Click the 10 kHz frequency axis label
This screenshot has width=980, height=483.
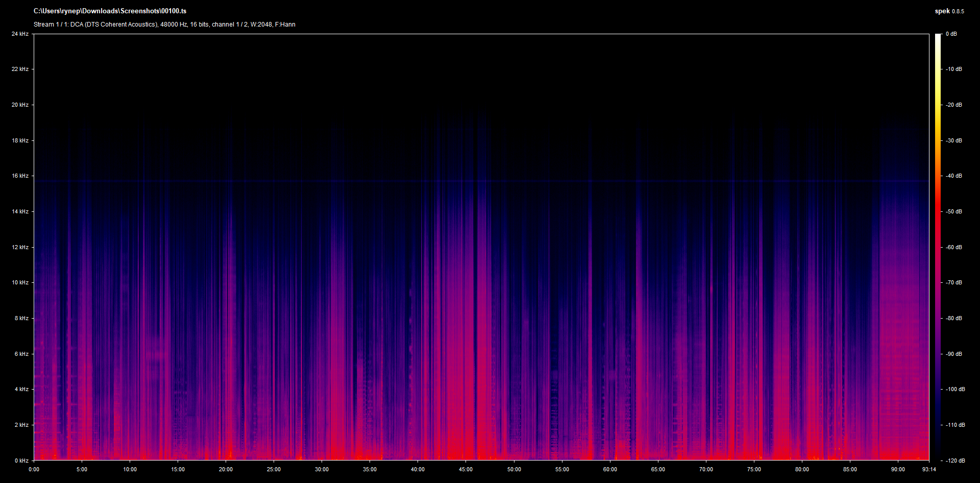(20, 282)
